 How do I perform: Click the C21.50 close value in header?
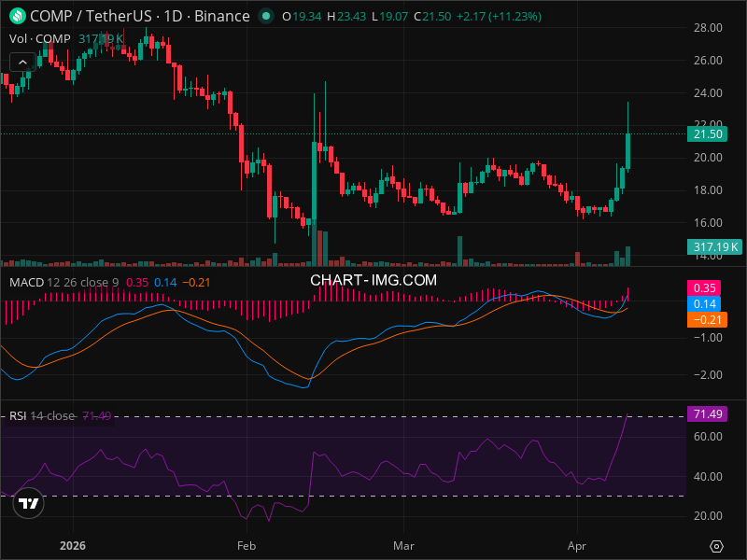[432, 17]
